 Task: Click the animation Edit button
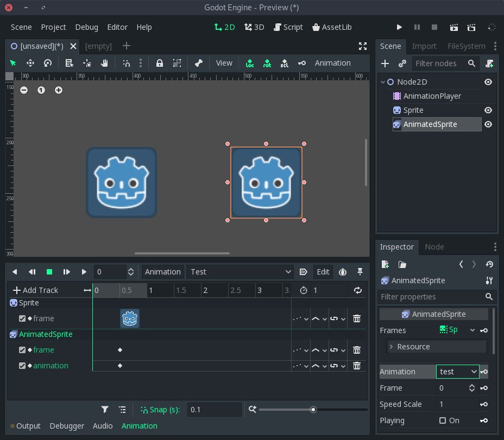(x=323, y=272)
